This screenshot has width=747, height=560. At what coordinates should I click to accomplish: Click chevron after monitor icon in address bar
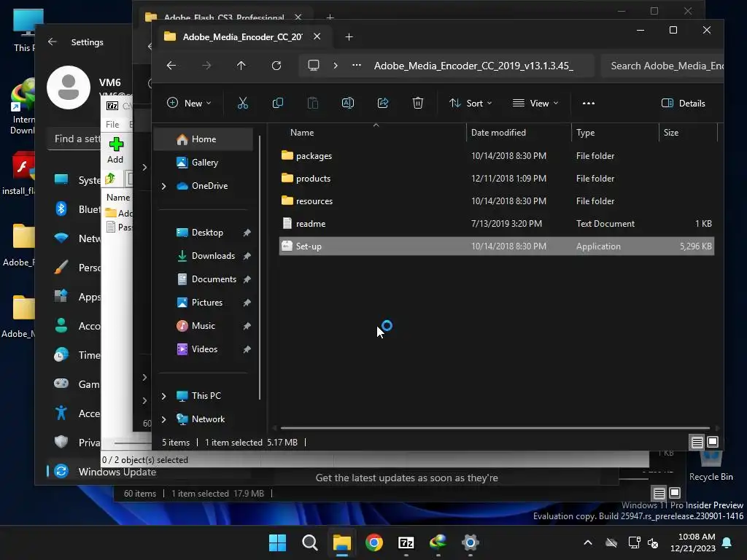pyautogui.click(x=336, y=66)
